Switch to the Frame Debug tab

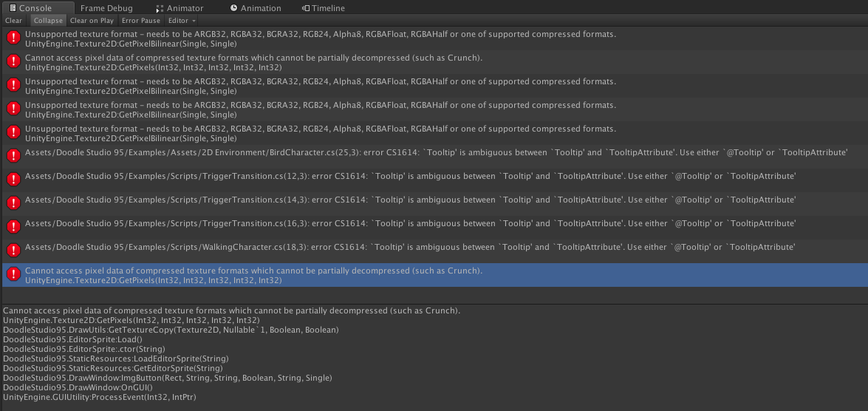(106, 8)
